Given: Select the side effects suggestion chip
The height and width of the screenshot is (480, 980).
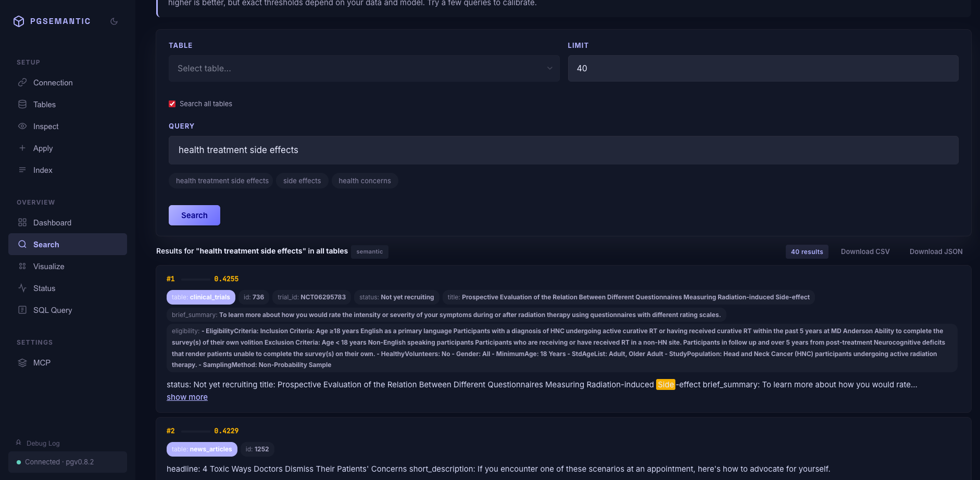Looking at the screenshot, I should tap(302, 181).
